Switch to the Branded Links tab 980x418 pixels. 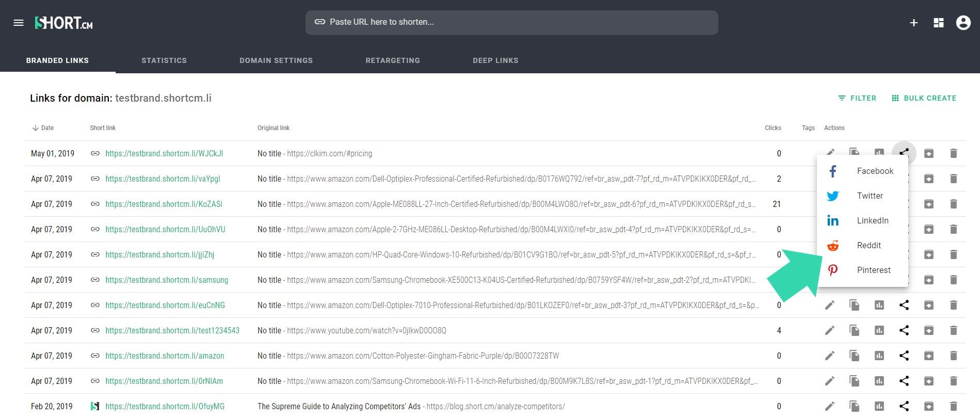57,60
